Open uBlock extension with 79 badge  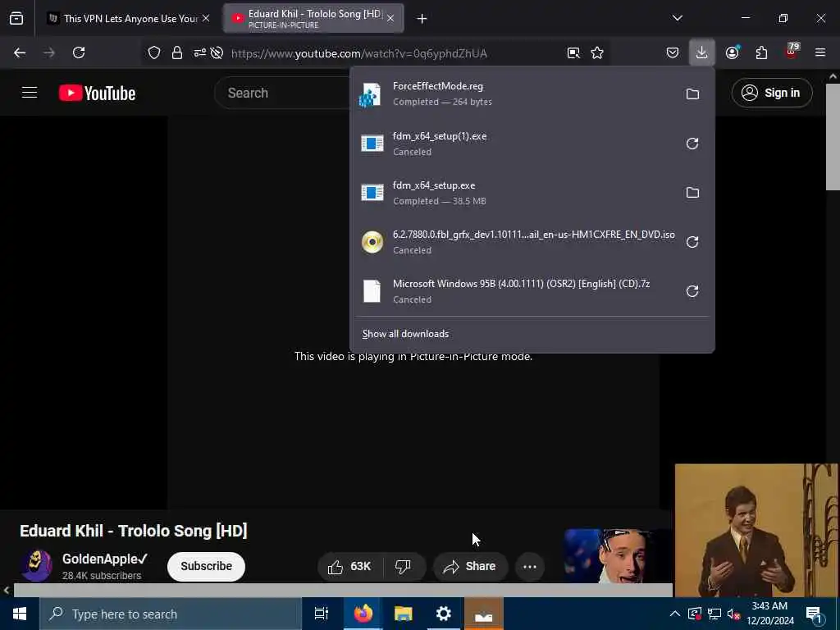point(792,52)
